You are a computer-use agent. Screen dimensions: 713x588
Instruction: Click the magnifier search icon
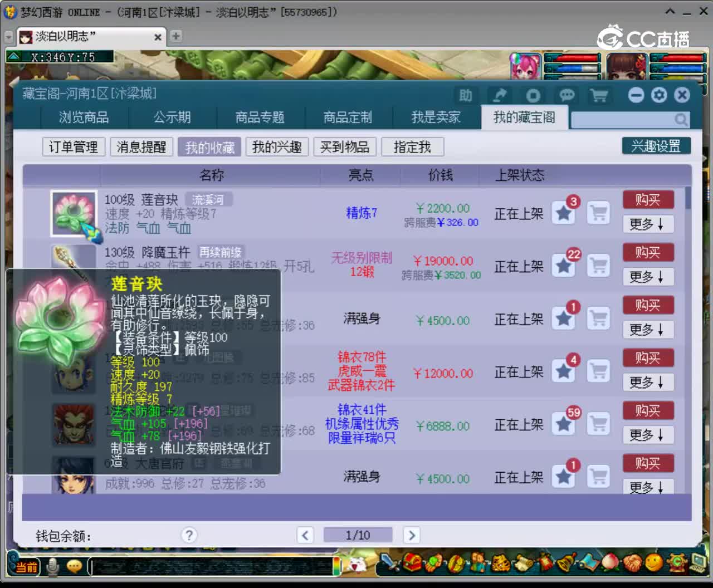click(x=681, y=120)
